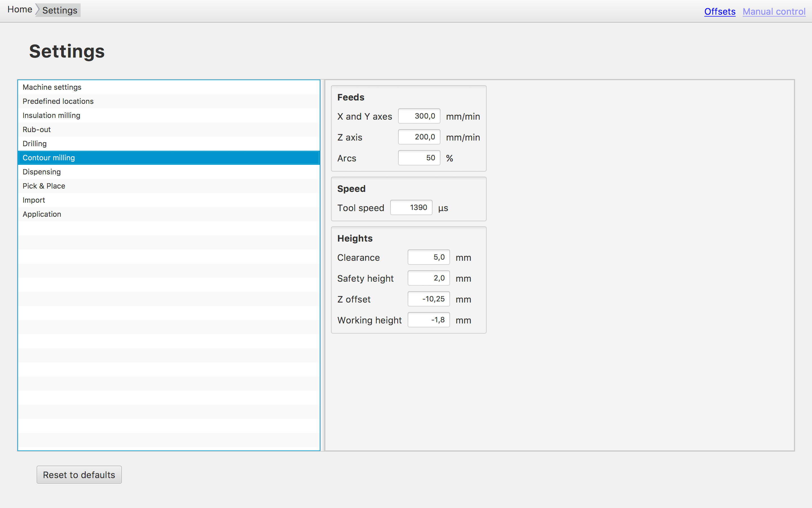Viewport: 812px width, 508px height.
Task: Click the Settings page title
Action: point(67,51)
